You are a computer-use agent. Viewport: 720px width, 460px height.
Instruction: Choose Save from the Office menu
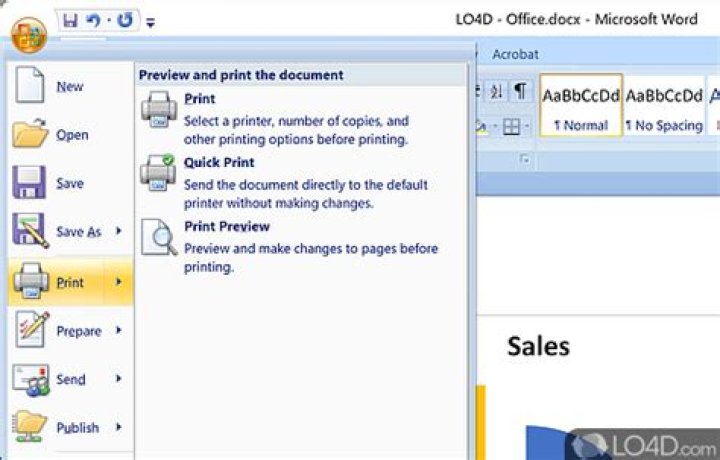[70, 183]
